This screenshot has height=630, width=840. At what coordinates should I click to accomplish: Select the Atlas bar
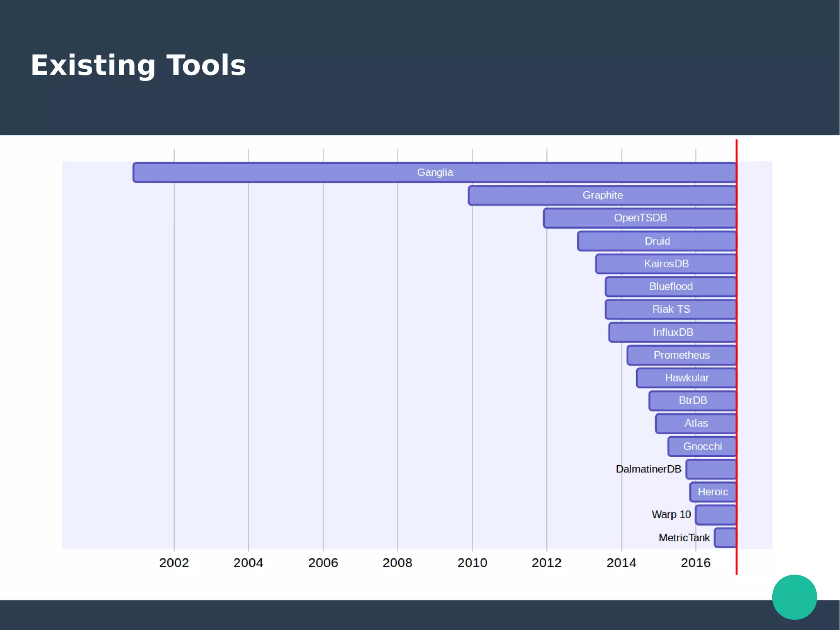coord(696,424)
